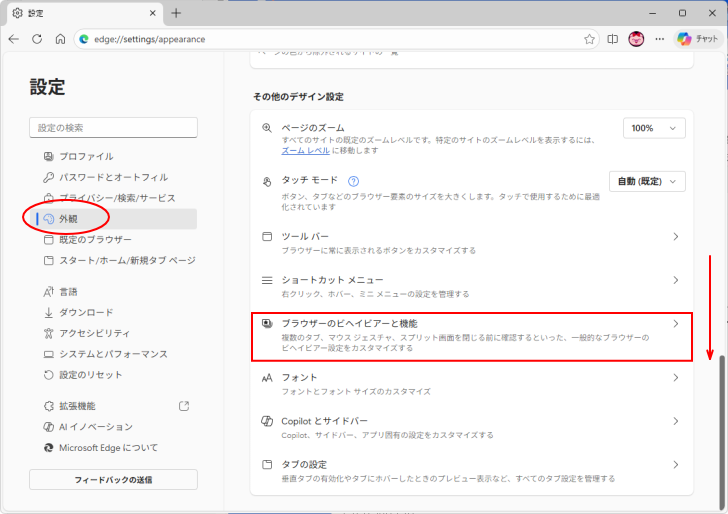728x514 pixels.
Task: Click the ブラウザーのビヘイビアーと機能 icon
Action: pos(267,324)
